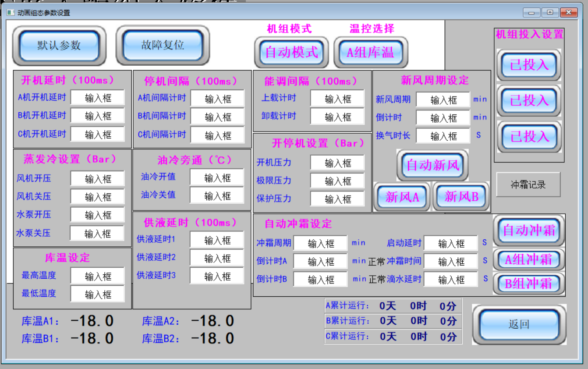Viewport: 588px width, 369px height.
Task: Select the 油冷开值 input box
Action: [x=217, y=177]
